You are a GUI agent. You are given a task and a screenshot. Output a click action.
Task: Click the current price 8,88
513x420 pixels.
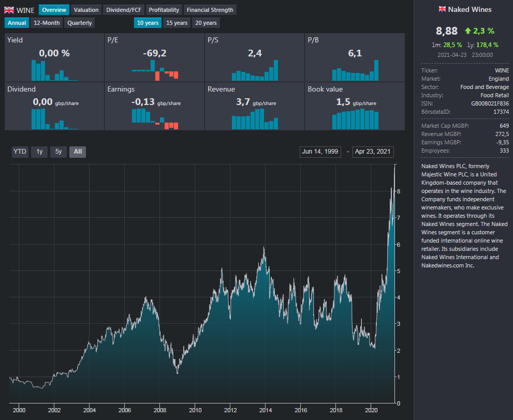[447, 31]
